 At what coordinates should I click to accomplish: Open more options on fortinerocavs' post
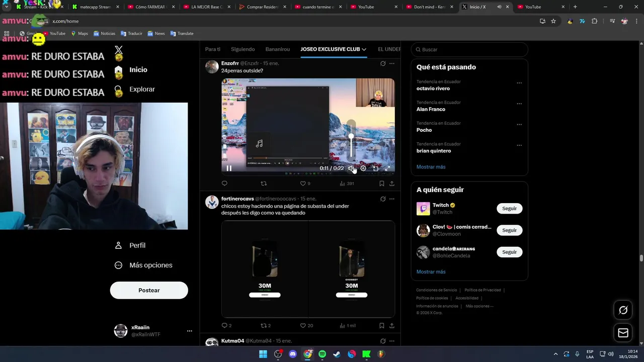point(392,199)
